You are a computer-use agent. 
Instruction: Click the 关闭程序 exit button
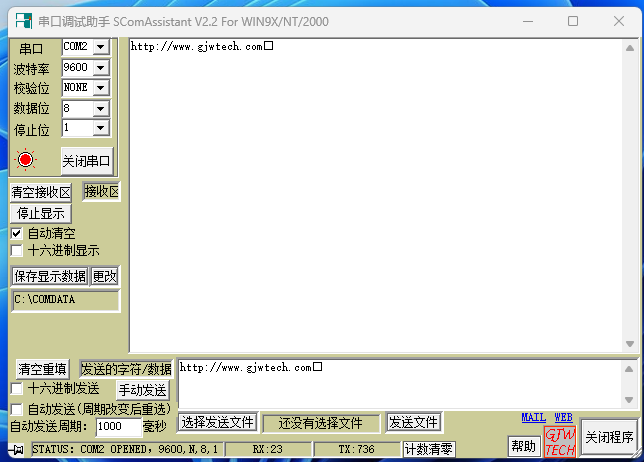pyautogui.click(x=609, y=437)
